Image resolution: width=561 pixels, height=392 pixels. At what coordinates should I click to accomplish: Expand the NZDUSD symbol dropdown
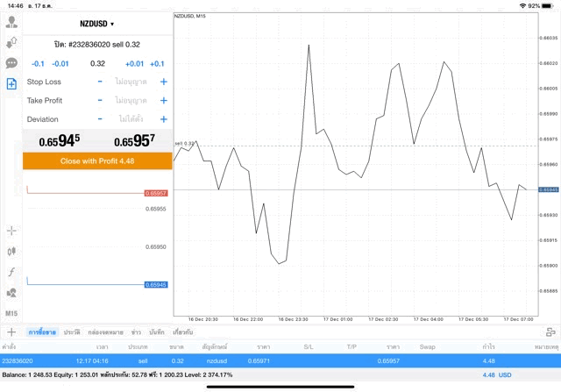pyautogui.click(x=96, y=24)
